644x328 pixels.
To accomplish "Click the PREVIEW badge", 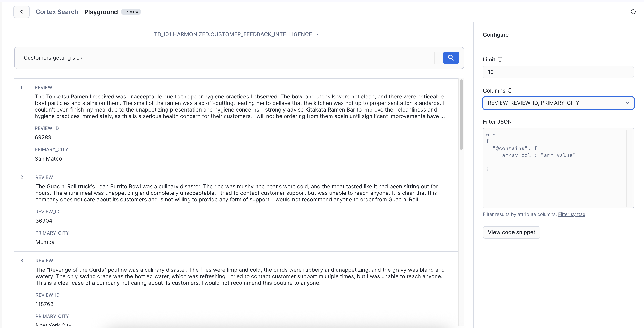I will 131,12.
